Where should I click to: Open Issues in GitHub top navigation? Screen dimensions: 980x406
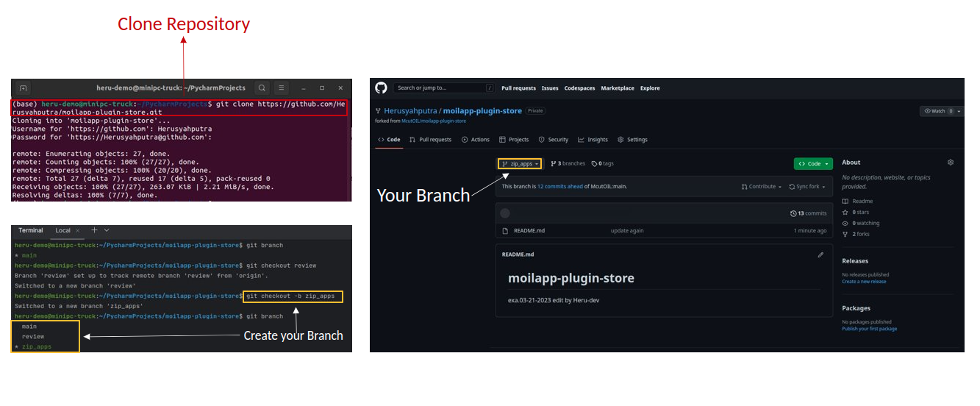click(x=550, y=88)
